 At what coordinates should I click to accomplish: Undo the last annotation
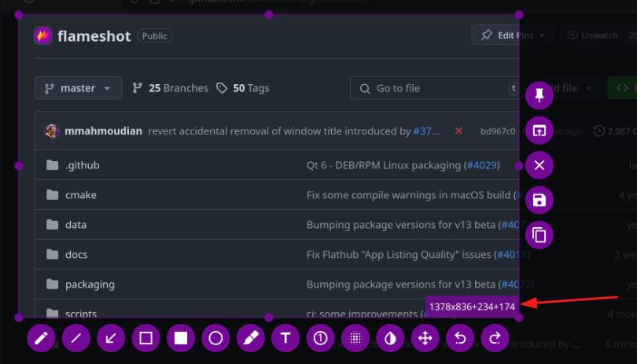[460, 338]
